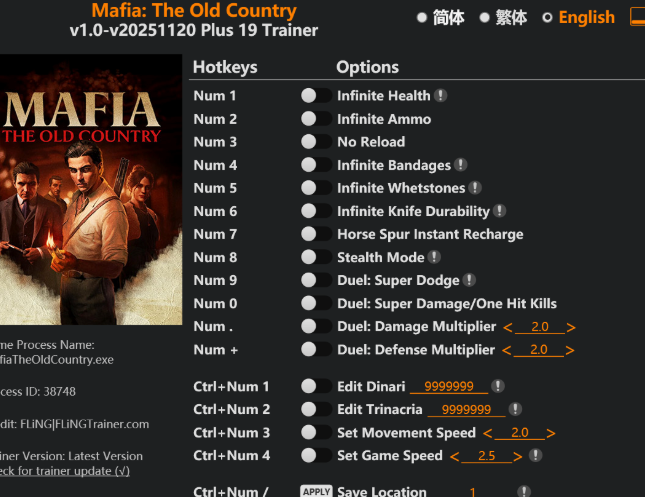Click the info icon beside Duel: Super Dodge
This screenshot has width=645, height=497.
click(x=470, y=280)
